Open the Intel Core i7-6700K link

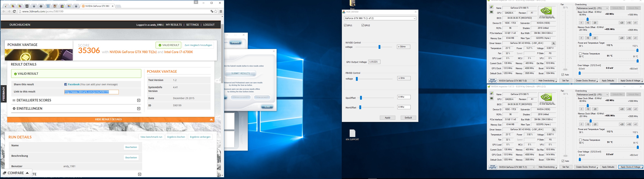[178, 52]
